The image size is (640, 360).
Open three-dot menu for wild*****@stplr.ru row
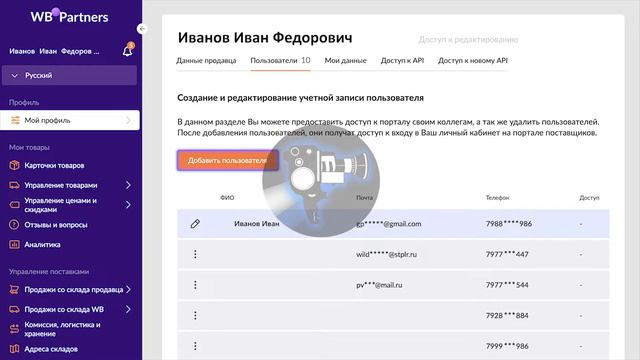195,254
